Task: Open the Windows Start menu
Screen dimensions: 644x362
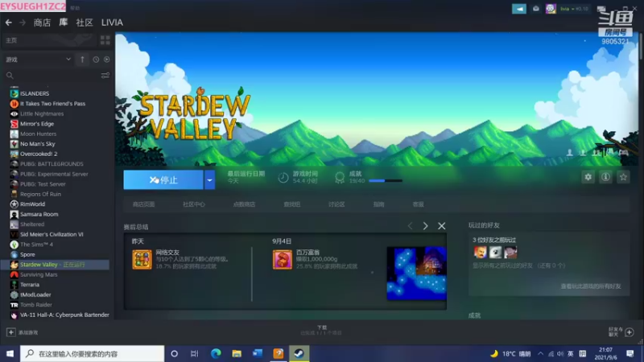Action: (10, 353)
